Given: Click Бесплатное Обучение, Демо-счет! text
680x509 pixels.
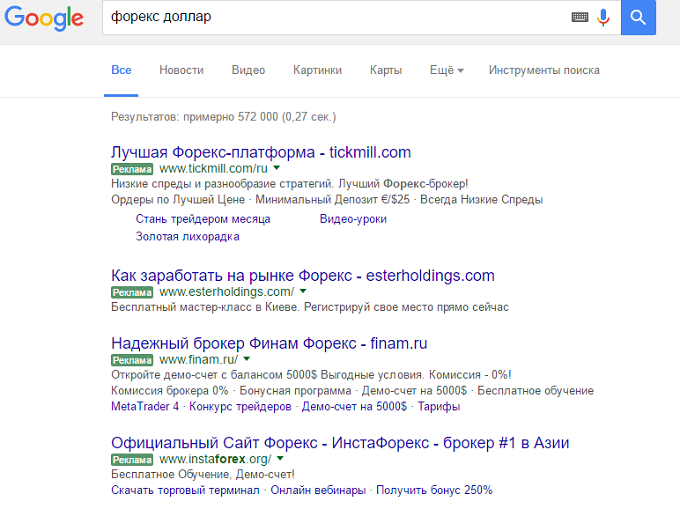Looking at the screenshot, I should [x=203, y=474].
